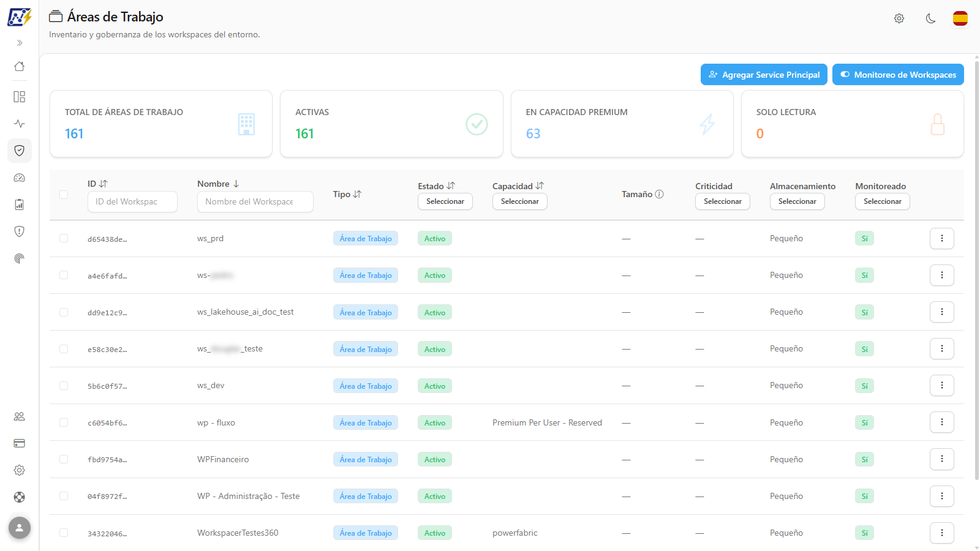The width and height of the screenshot is (980, 551).
Task: Click the WP - Administração - Teste name
Action: point(249,496)
